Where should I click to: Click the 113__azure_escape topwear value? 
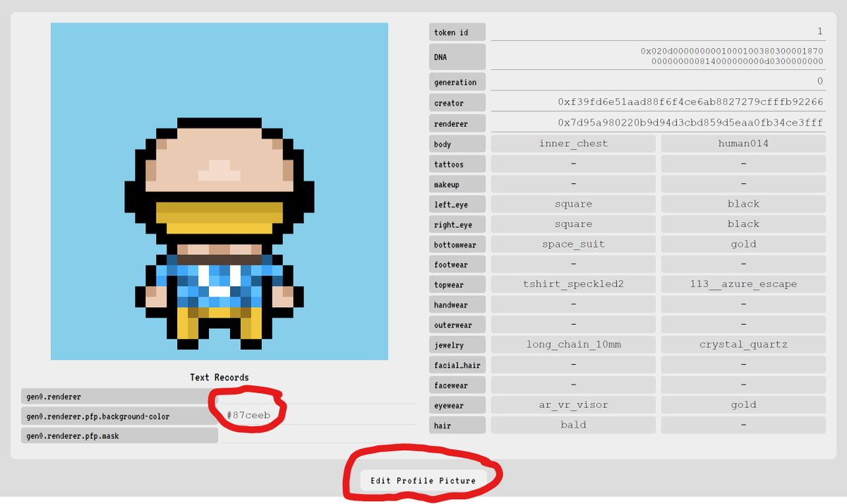point(743,284)
